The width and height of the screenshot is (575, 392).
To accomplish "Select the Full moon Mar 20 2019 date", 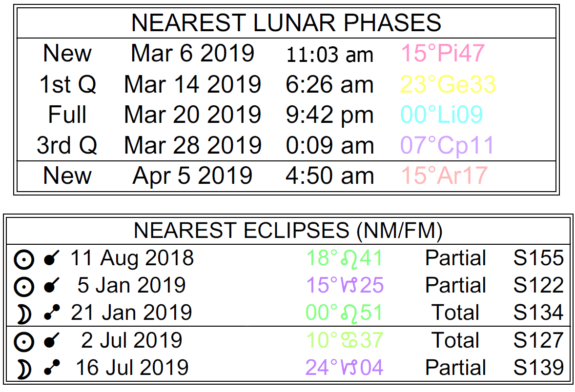I will (193, 115).
